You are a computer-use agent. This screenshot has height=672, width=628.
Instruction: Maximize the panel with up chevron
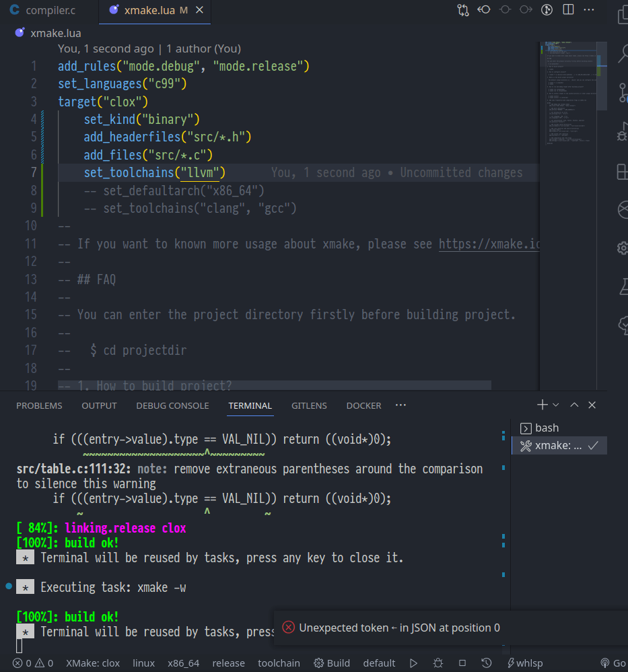pos(574,405)
